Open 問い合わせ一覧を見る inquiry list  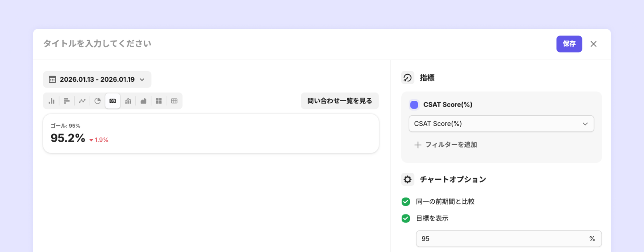pos(340,101)
